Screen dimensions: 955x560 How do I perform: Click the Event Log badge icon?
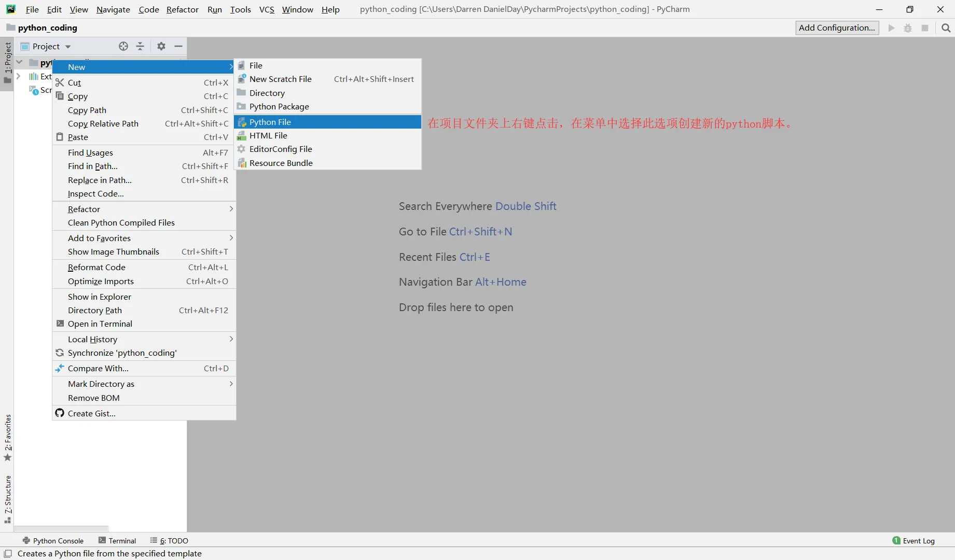(x=896, y=540)
